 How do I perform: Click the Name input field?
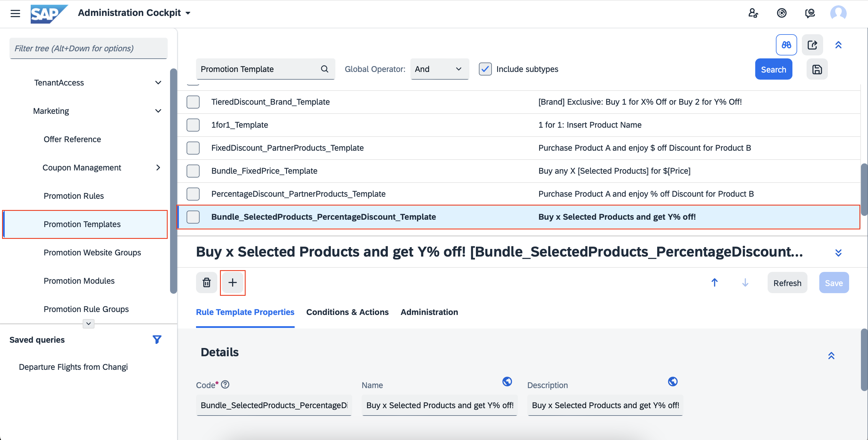pyautogui.click(x=439, y=405)
